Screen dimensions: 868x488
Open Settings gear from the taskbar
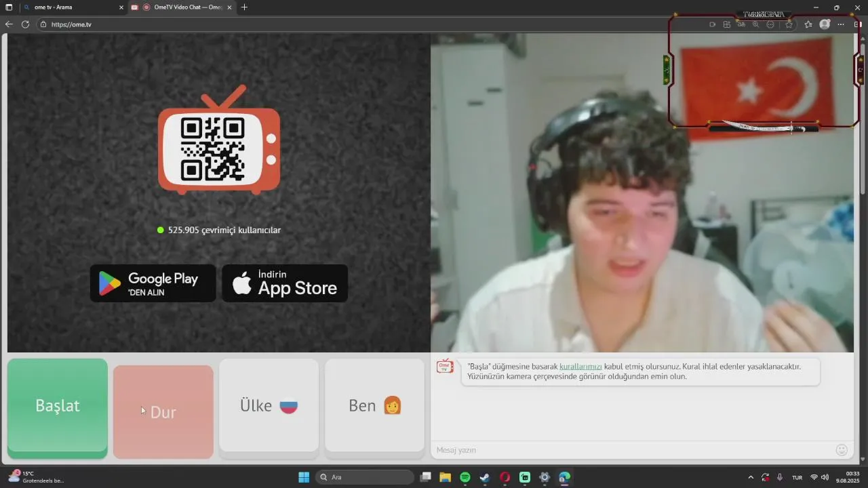[545, 477]
